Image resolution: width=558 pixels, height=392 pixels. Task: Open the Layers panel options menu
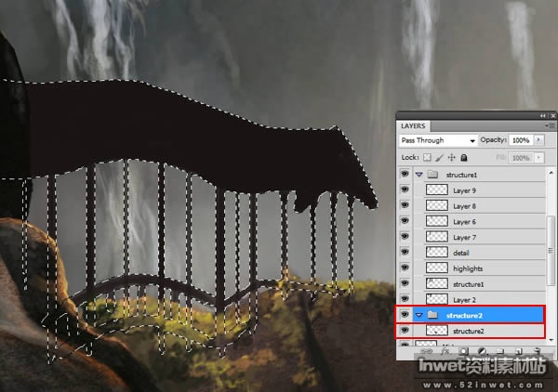550,125
